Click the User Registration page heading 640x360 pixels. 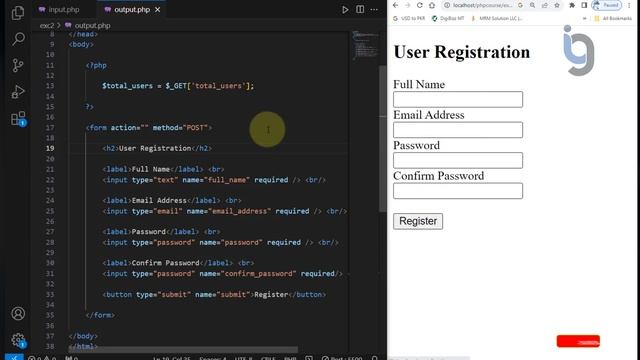[462, 52]
